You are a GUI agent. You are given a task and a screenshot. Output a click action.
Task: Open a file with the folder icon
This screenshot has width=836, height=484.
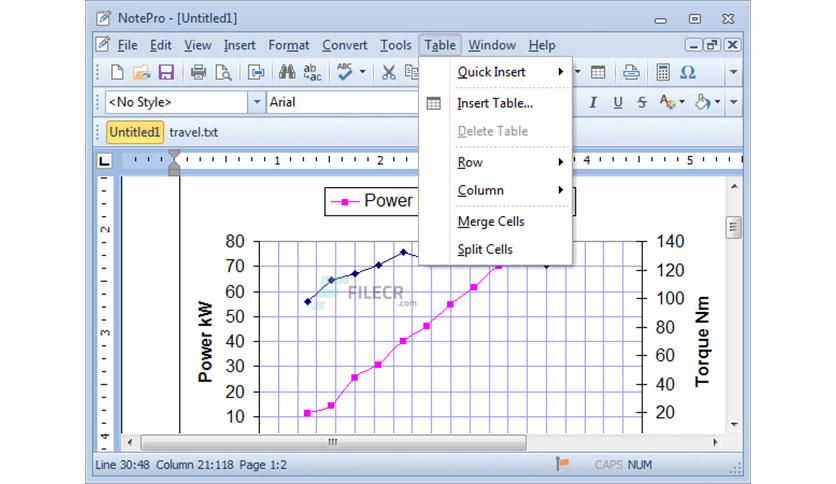point(141,72)
